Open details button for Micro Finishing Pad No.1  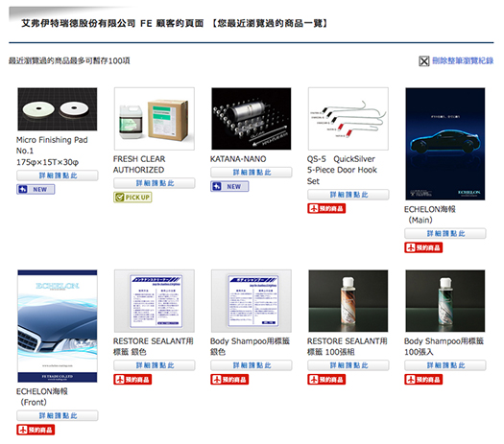[x=58, y=175]
